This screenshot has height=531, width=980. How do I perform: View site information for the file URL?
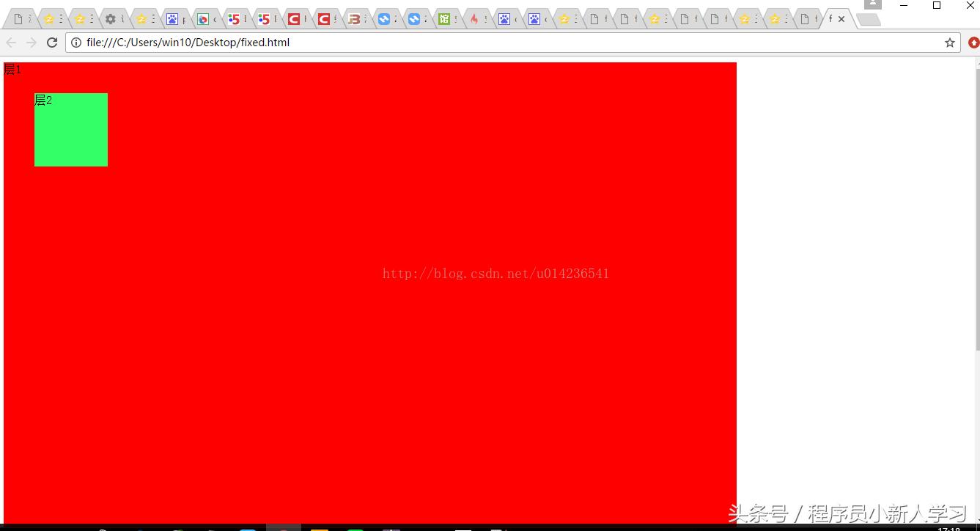point(75,43)
